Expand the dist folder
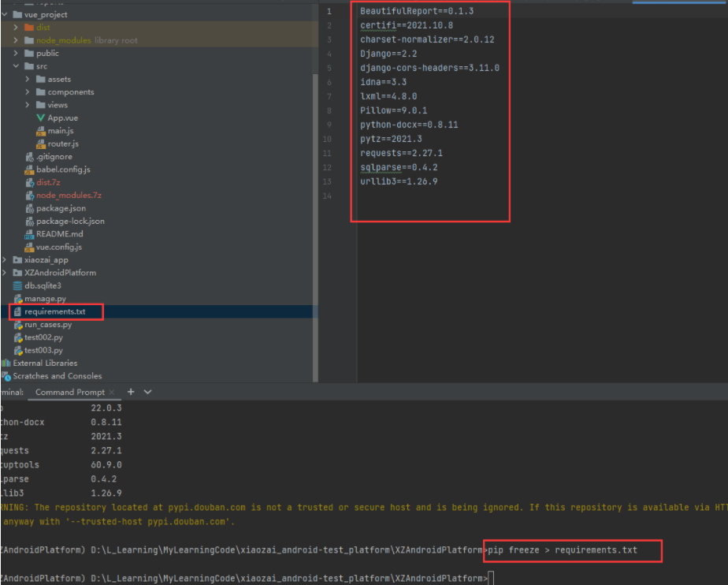The image size is (728, 585). click(16, 28)
